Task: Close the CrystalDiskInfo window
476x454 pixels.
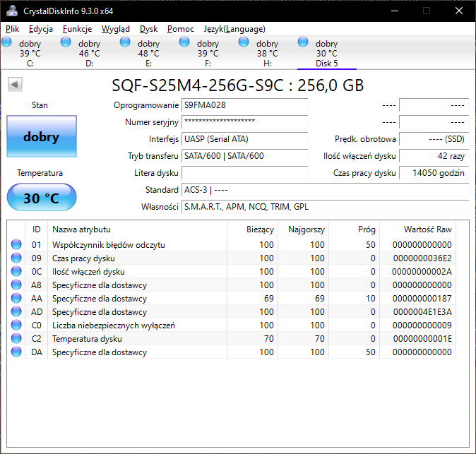Action: (458, 11)
